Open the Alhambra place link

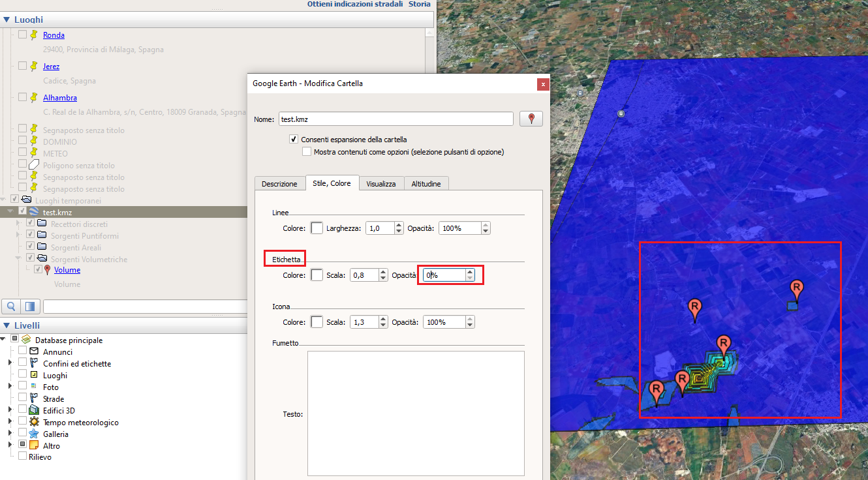click(x=60, y=98)
